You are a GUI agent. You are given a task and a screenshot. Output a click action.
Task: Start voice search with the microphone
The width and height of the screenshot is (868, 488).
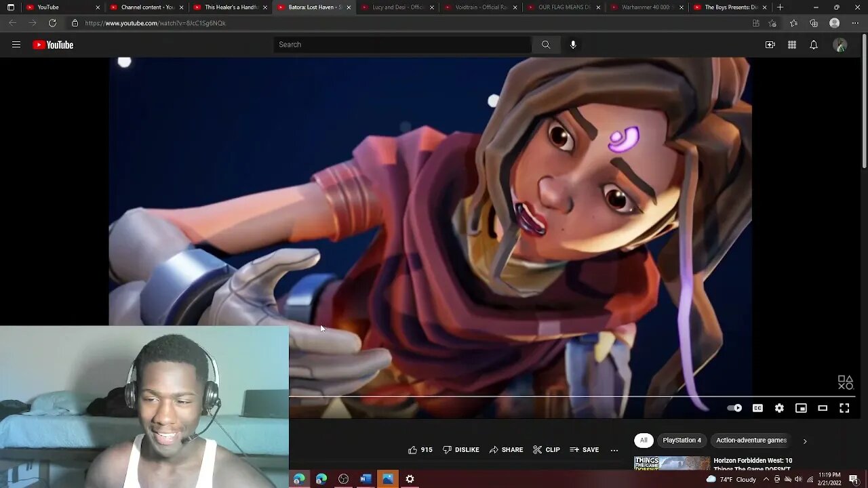(x=573, y=45)
